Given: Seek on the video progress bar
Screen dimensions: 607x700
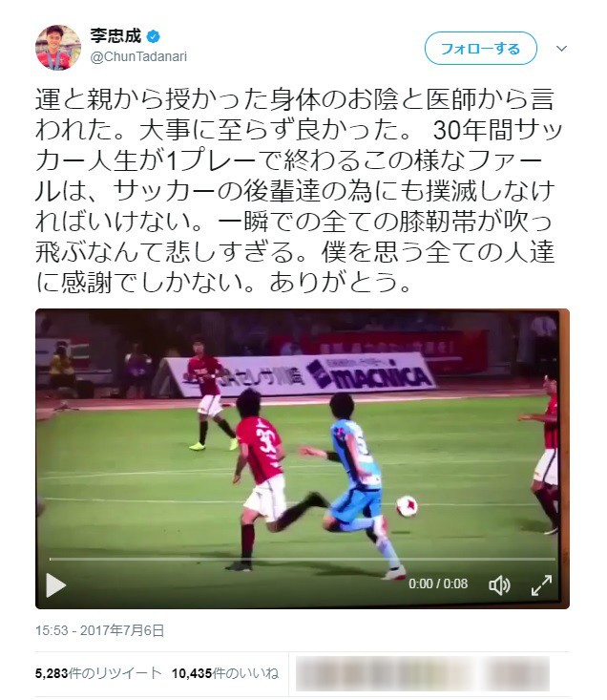Looking at the screenshot, I should click(x=303, y=559).
